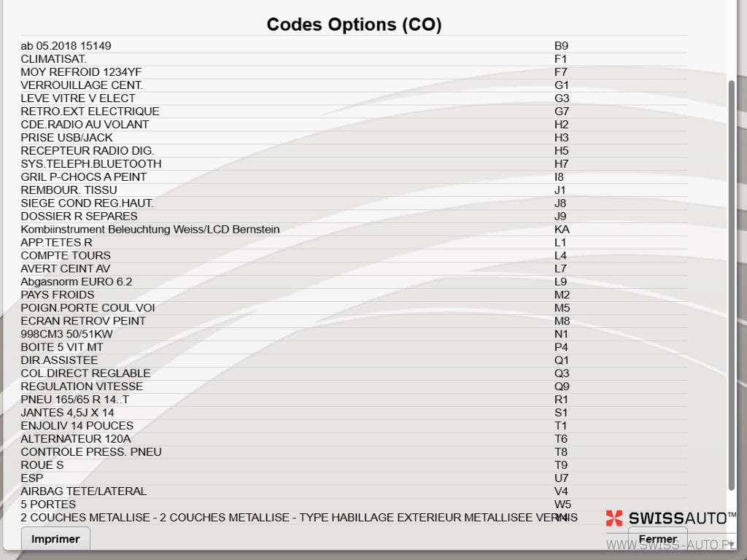Click the SwissAuto red logo icon
747x560 pixels.
[x=614, y=518]
